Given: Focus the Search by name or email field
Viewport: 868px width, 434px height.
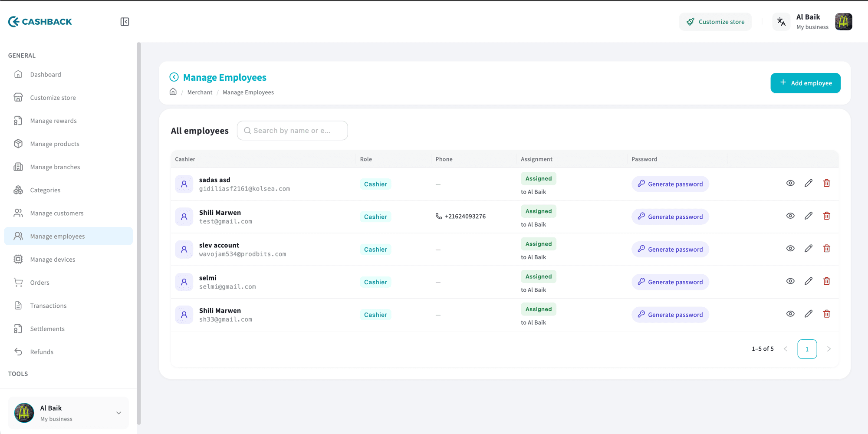Looking at the screenshot, I should point(292,131).
